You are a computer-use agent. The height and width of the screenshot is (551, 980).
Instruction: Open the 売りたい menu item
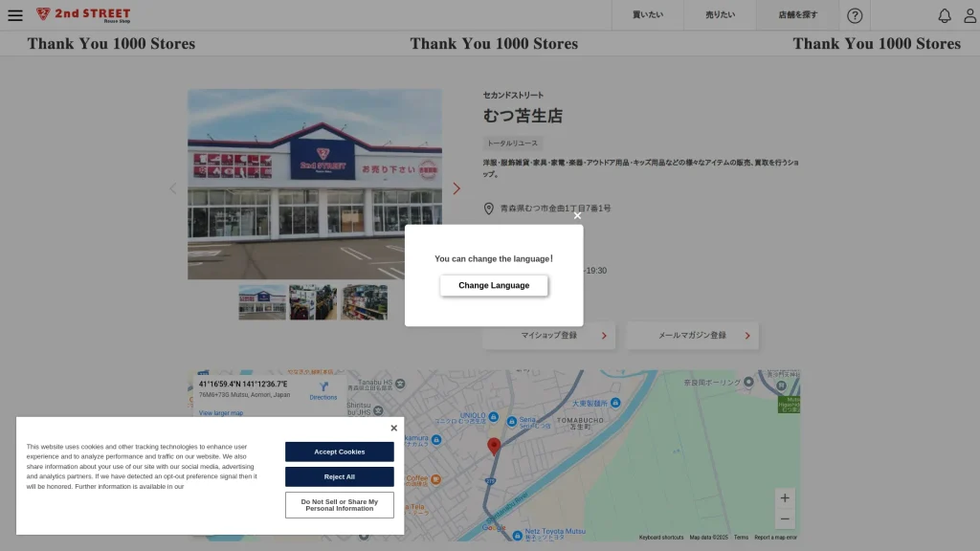(720, 15)
